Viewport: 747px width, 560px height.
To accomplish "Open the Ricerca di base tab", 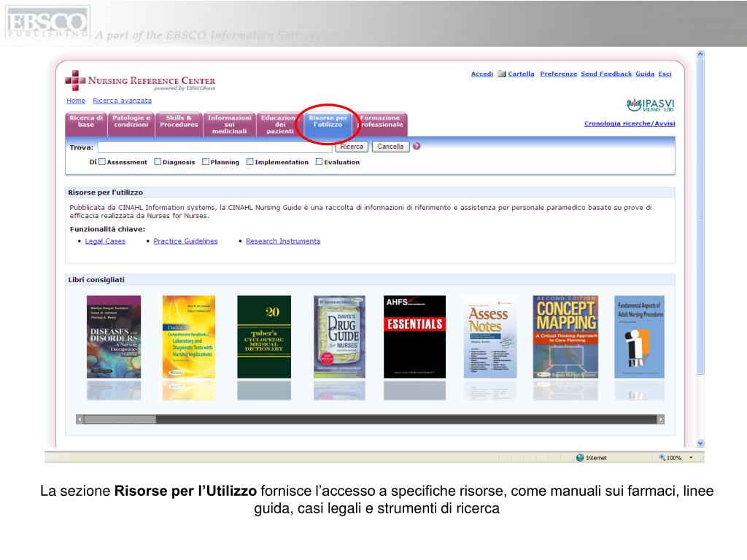I will [86, 124].
